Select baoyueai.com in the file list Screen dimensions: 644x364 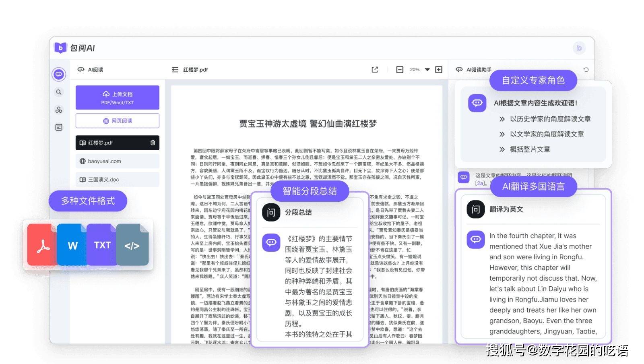tap(118, 161)
